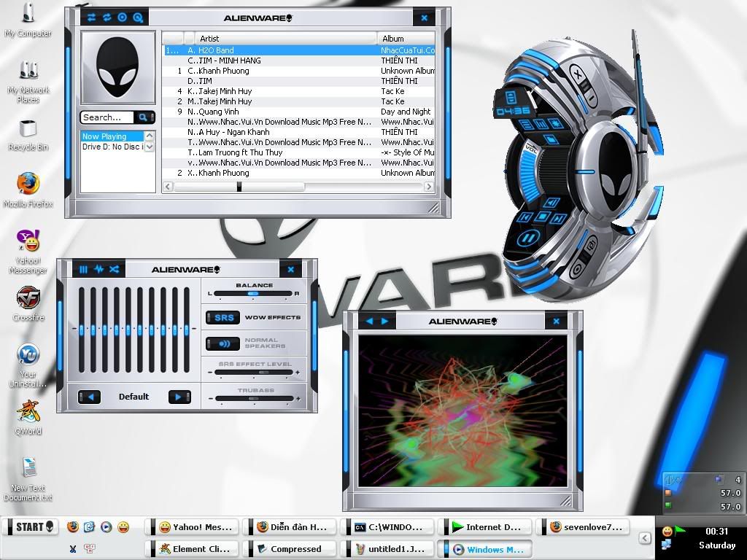Click the magnifier-circle icon in the playlist toolbar
This screenshot has width=747, height=560.
coord(138,17)
